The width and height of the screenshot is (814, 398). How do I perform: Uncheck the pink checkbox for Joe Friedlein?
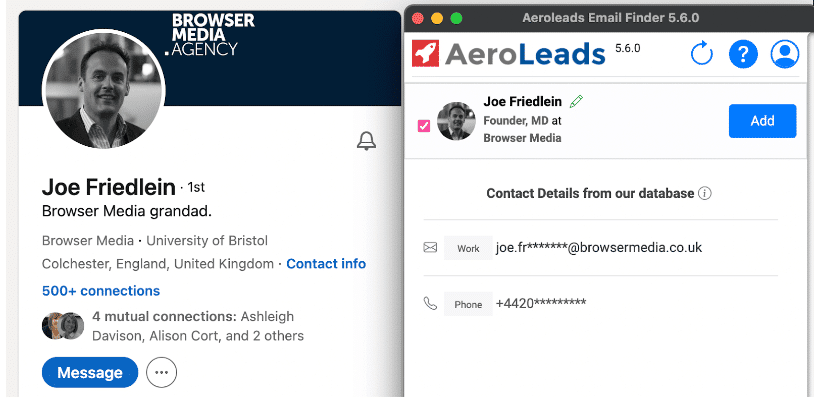(x=424, y=126)
